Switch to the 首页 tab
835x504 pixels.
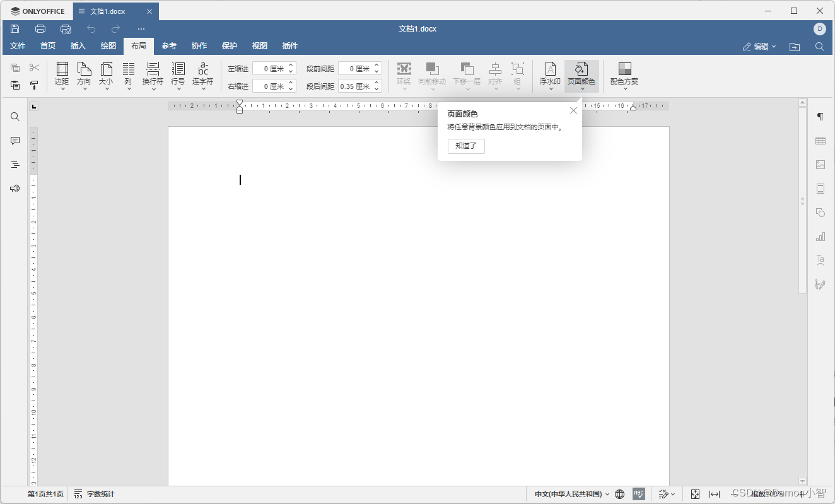[x=48, y=46]
